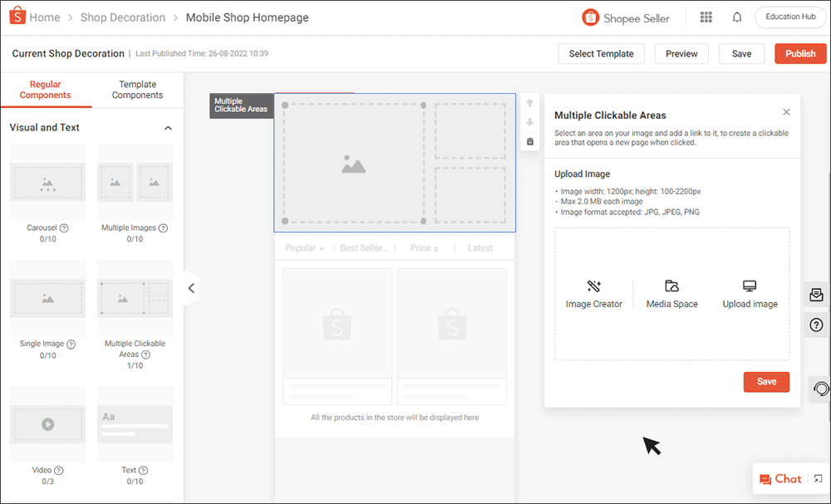This screenshot has height=504, width=831.
Task: Select Upload image from computer
Action: 750,294
